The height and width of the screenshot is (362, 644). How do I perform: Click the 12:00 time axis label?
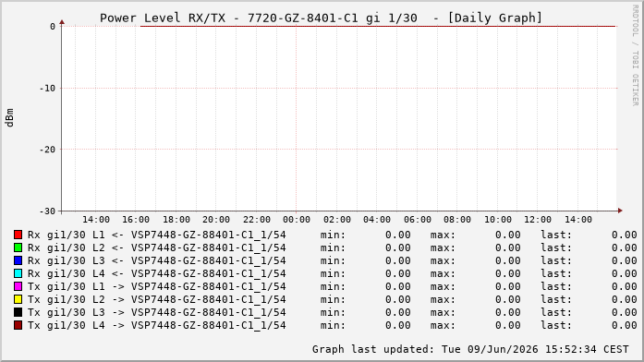click(538, 220)
